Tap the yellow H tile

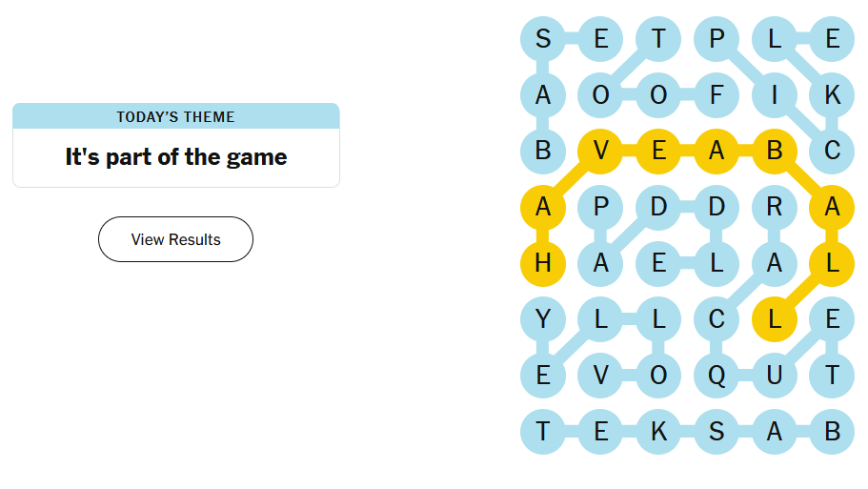(x=543, y=264)
